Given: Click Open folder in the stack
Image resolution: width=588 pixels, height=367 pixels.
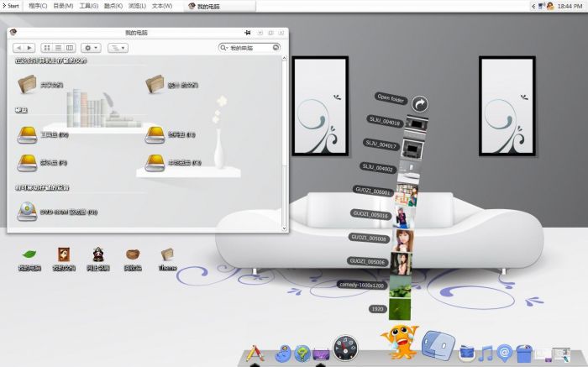Looking at the screenshot, I should pyautogui.click(x=420, y=103).
